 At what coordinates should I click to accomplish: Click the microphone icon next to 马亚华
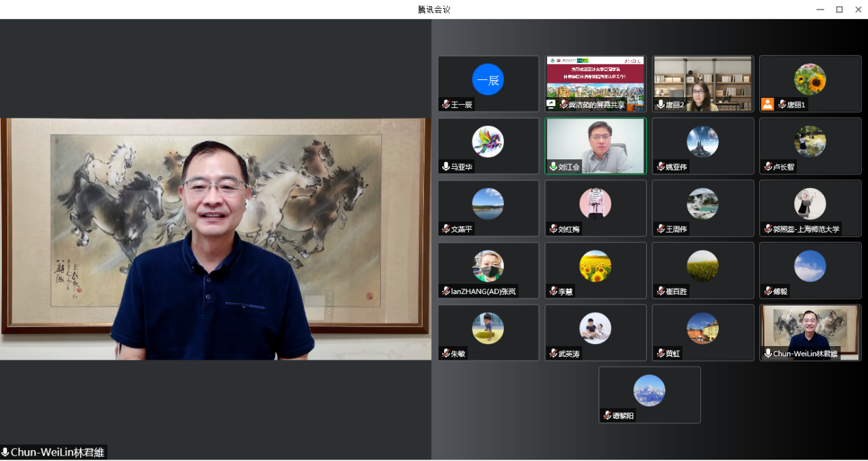446,167
